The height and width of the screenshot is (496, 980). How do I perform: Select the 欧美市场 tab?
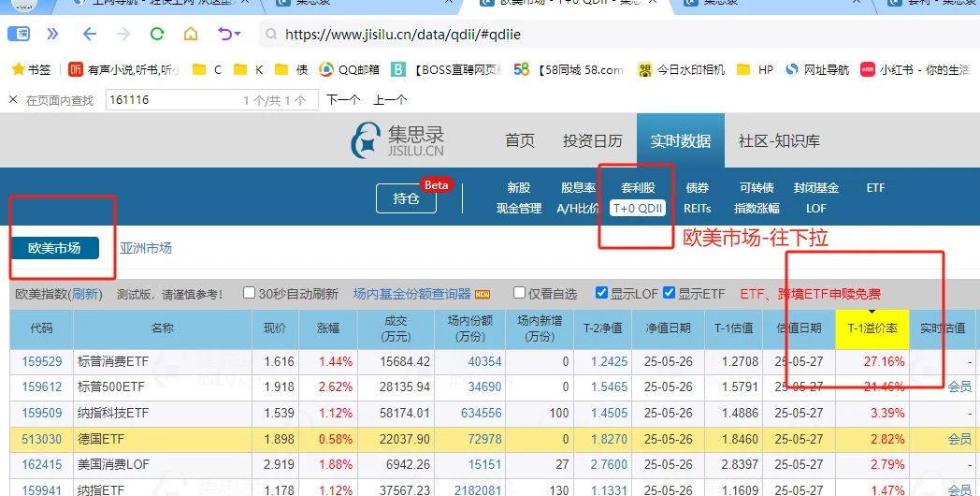point(54,248)
